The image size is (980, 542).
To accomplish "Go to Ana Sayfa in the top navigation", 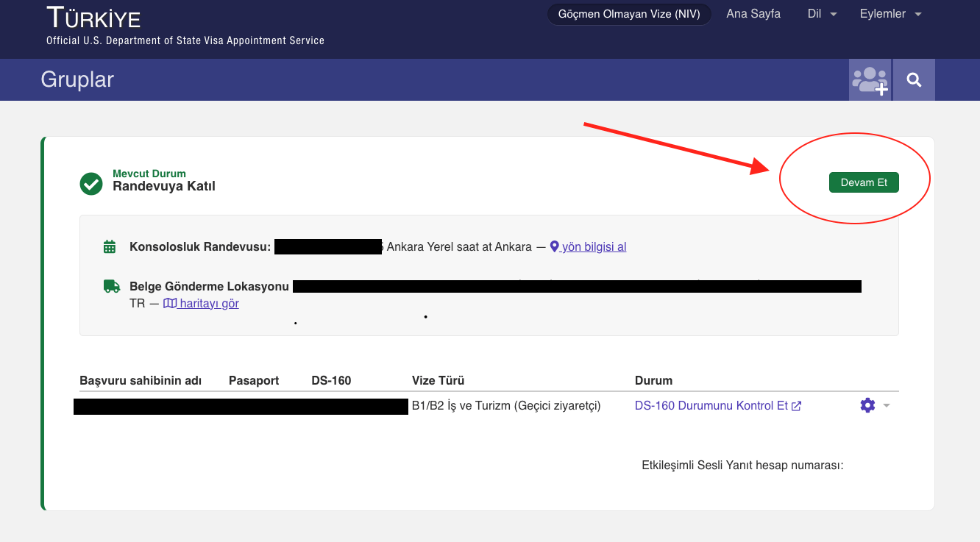I will [x=753, y=14].
